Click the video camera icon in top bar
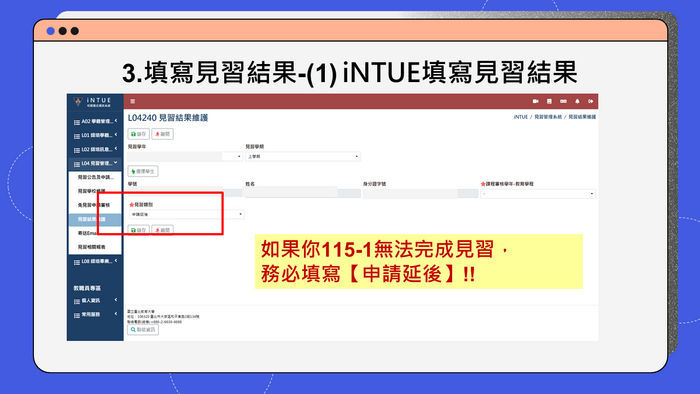700x394 pixels. (535, 101)
